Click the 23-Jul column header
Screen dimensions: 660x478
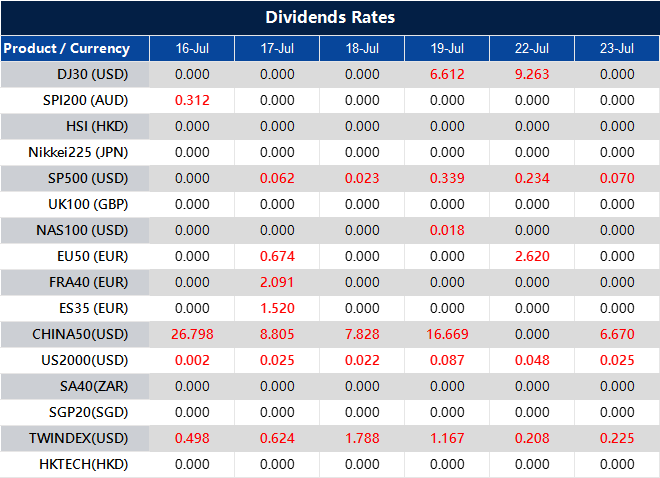pos(617,48)
